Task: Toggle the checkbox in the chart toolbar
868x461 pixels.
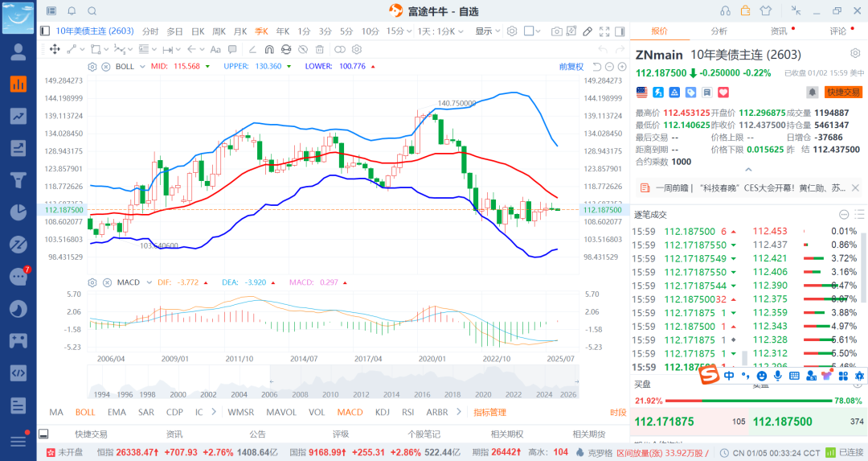Action: 530,31
